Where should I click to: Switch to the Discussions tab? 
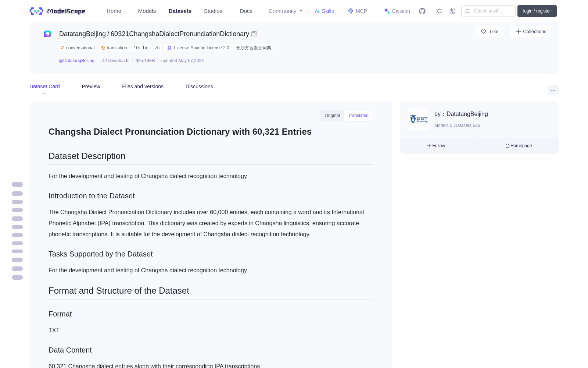(x=199, y=86)
